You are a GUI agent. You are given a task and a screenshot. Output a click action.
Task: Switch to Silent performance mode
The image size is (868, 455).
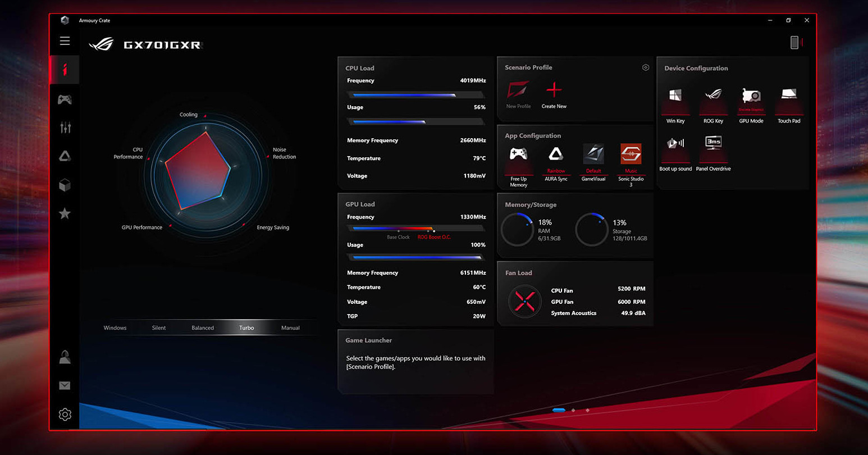coord(159,327)
